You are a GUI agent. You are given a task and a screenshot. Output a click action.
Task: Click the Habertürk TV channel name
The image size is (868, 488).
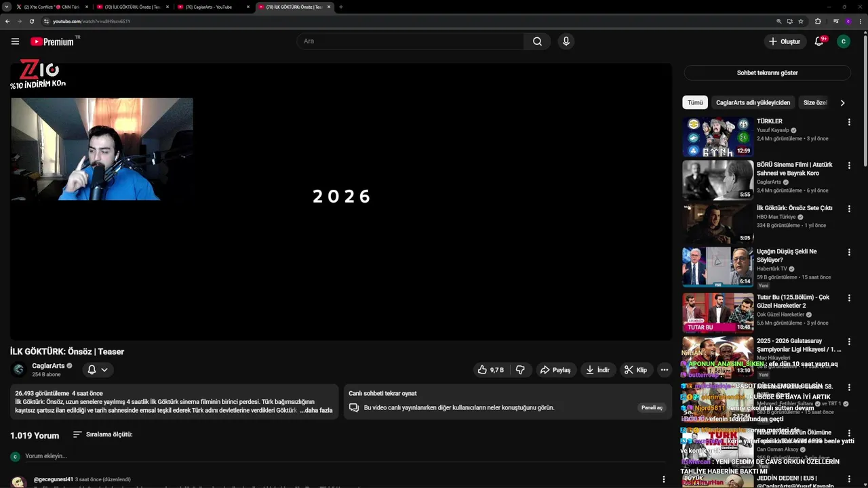click(x=772, y=269)
